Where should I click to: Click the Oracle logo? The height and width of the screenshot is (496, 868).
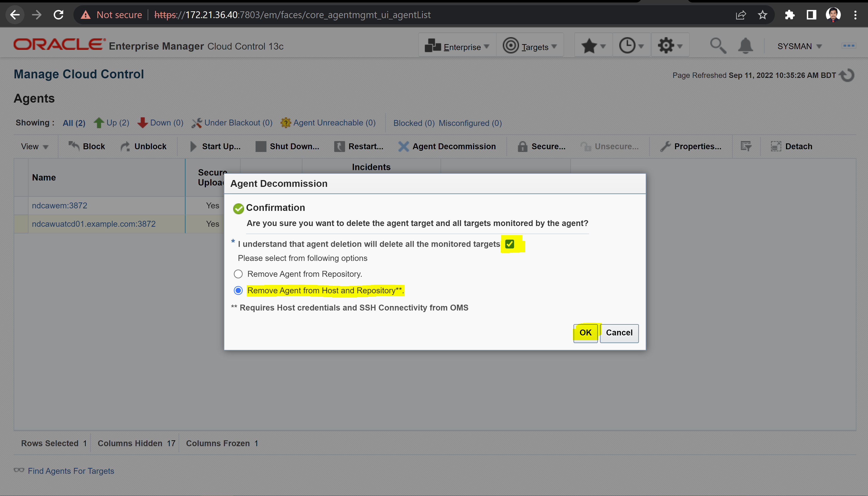tap(59, 45)
